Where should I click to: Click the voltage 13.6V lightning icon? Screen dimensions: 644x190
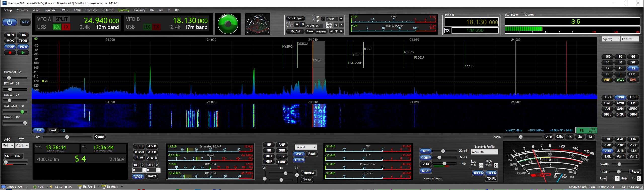click(51, 187)
